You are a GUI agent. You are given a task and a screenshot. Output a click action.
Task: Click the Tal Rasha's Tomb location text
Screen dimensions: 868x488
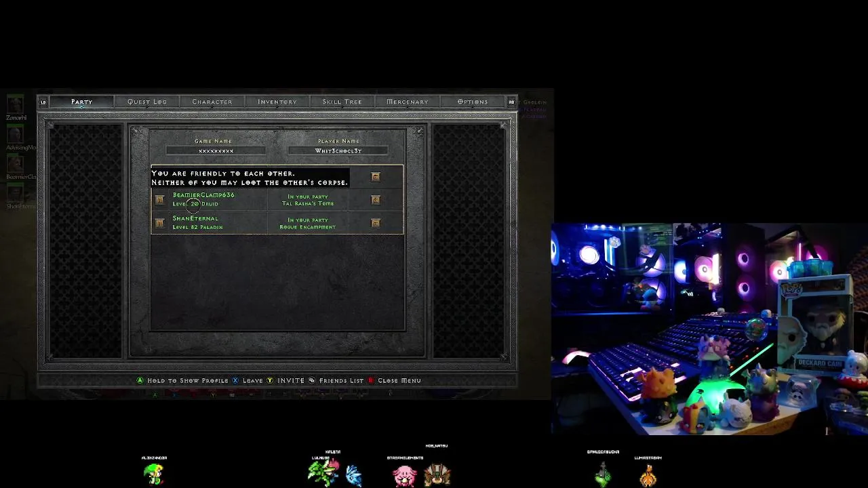[x=308, y=203]
